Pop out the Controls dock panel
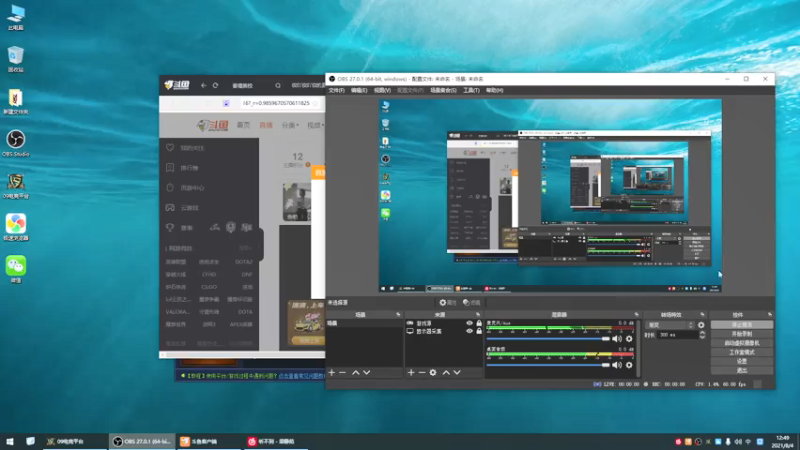This screenshot has height=450, width=800. pos(770,315)
